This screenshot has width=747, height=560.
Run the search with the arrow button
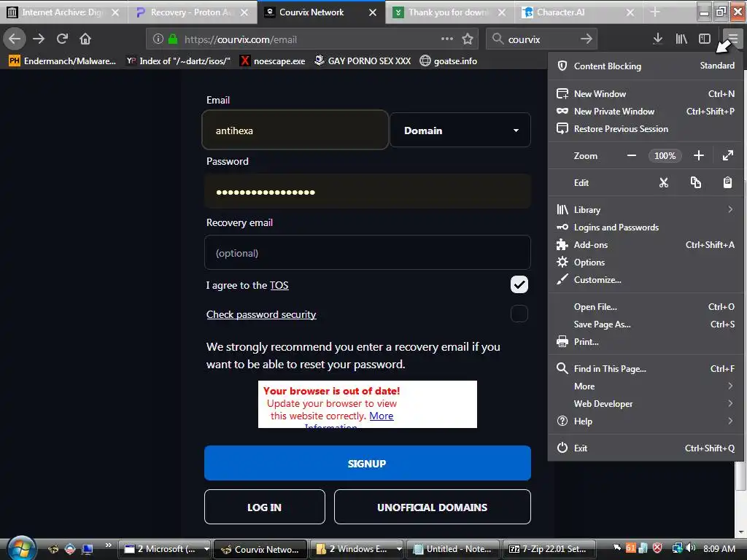point(587,39)
